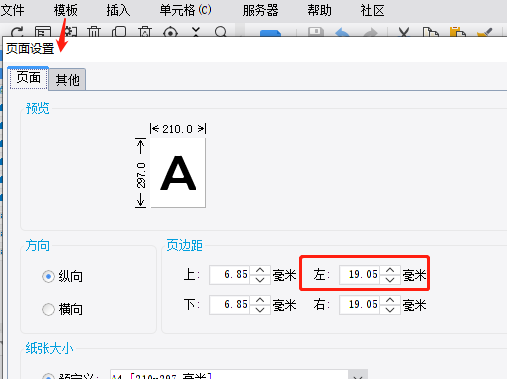Click the first trash can toolbar icon
This screenshot has width=507, height=379.
(94, 32)
